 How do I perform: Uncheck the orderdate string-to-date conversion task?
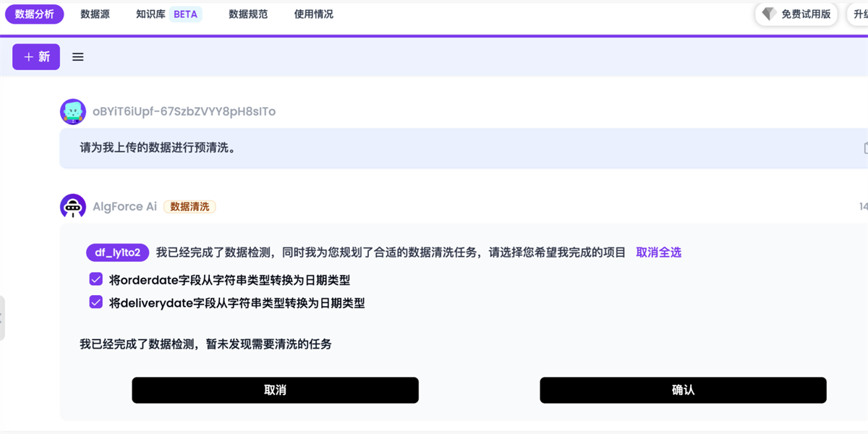(x=95, y=278)
